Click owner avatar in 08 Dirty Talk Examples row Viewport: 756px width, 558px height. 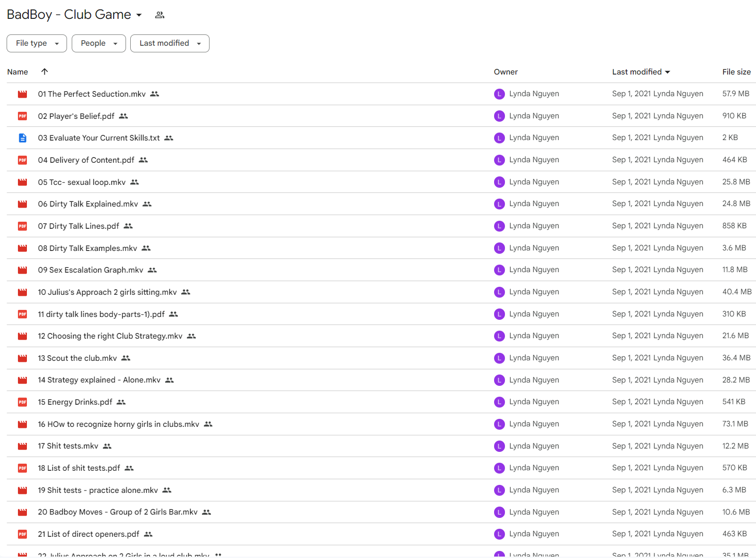[499, 248]
